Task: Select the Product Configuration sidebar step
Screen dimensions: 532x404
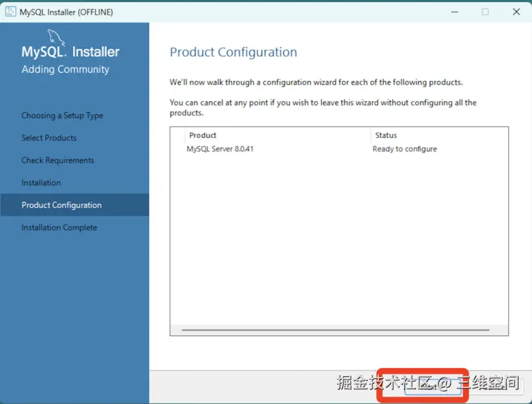Action: (74, 205)
